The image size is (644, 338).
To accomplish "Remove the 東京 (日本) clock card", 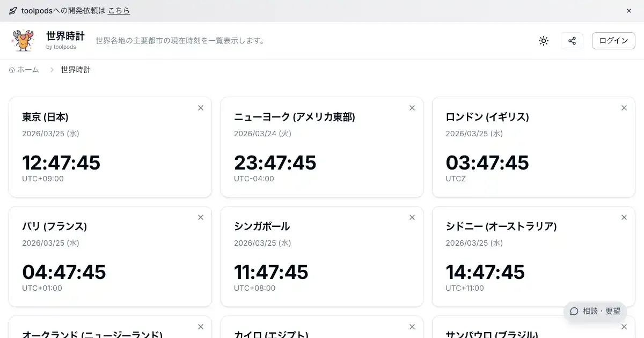I will (x=201, y=108).
